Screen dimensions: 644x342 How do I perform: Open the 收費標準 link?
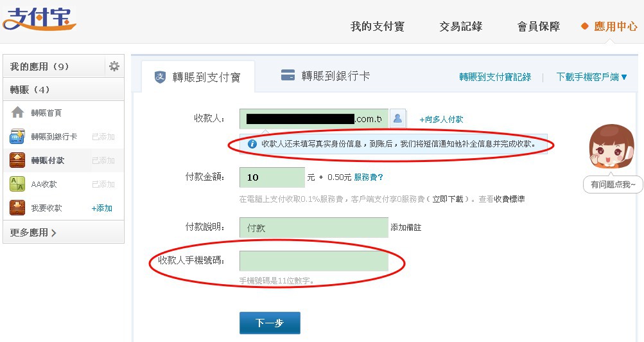tap(509, 199)
